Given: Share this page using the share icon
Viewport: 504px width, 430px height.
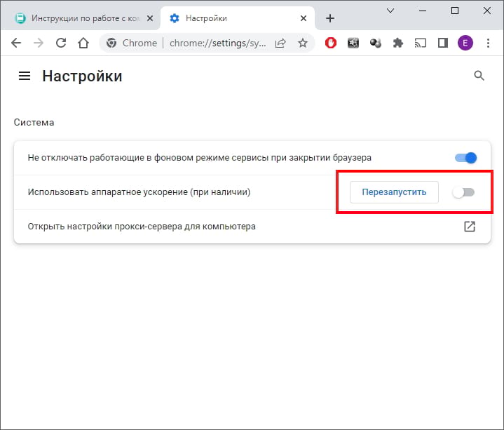Looking at the screenshot, I should (x=280, y=43).
